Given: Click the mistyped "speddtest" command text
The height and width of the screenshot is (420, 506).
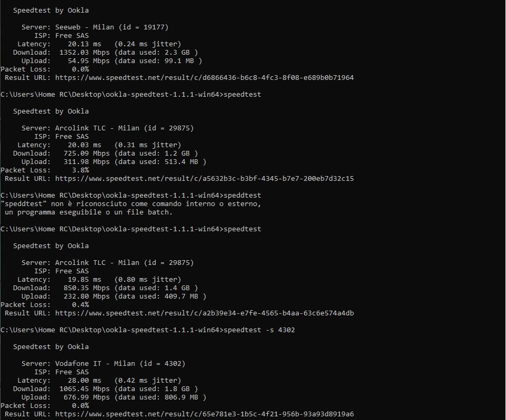Looking at the screenshot, I should [x=242, y=196].
